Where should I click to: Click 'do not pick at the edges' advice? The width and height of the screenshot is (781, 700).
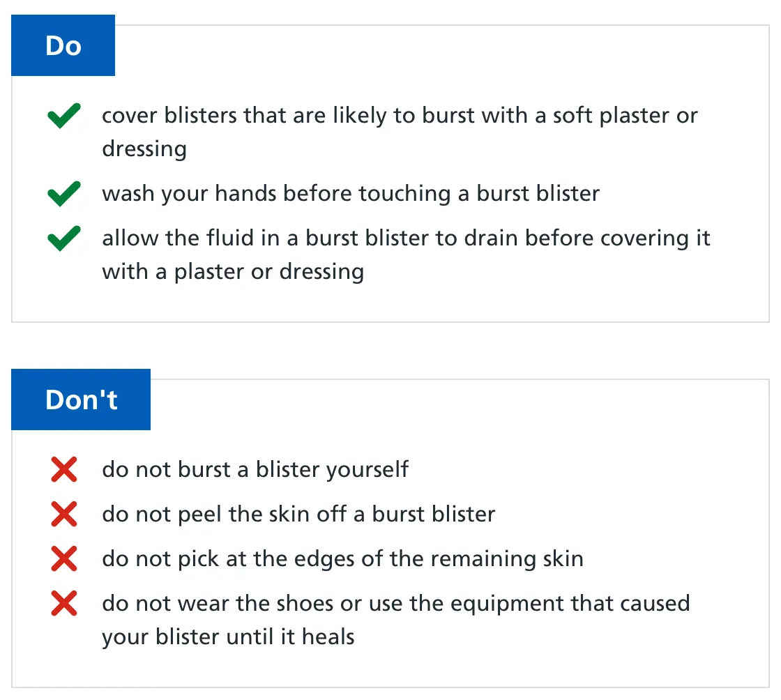click(x=342, y=559)
